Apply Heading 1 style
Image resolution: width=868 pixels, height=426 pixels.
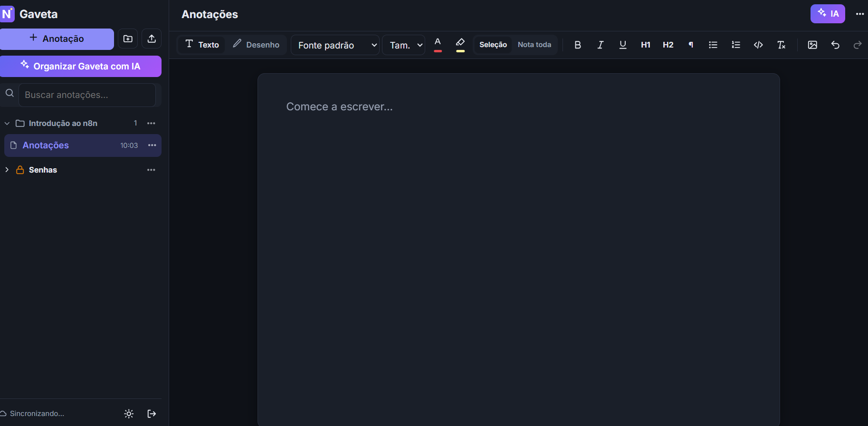[x=646, y=45]
